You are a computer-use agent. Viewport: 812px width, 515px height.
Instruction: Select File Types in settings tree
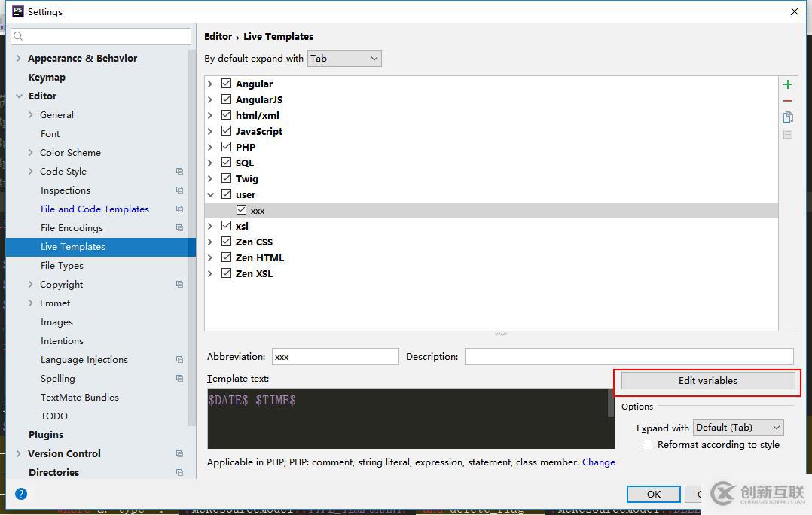(62, 266)
